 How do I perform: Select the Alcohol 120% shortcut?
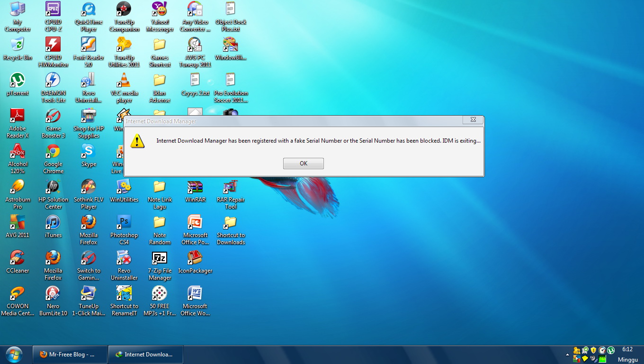18,159
